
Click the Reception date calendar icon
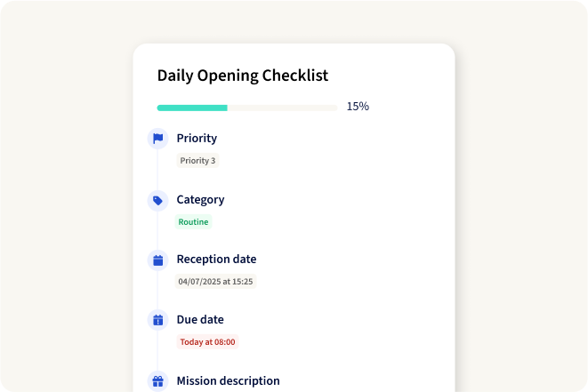157,260
